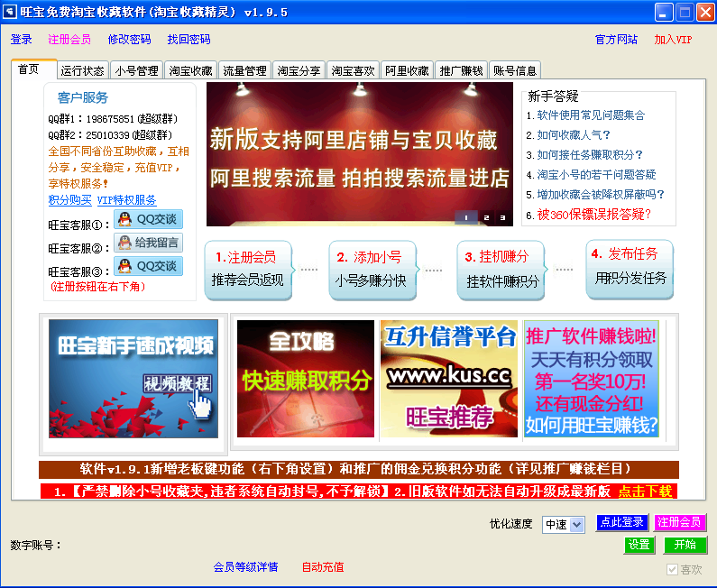
Task: Click QQ交谈 button for 旺宝客服①
Action: click(x=149, y=219)
